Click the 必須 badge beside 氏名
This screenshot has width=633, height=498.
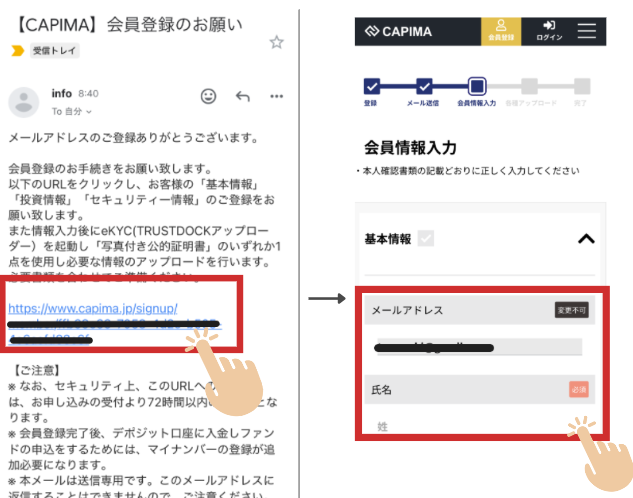click(x=579, y=389)
